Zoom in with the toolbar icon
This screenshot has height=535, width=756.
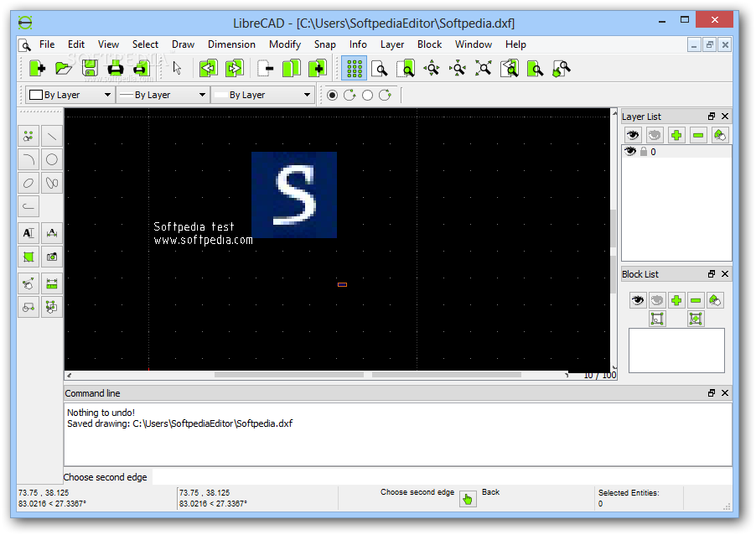coord(432,69)
